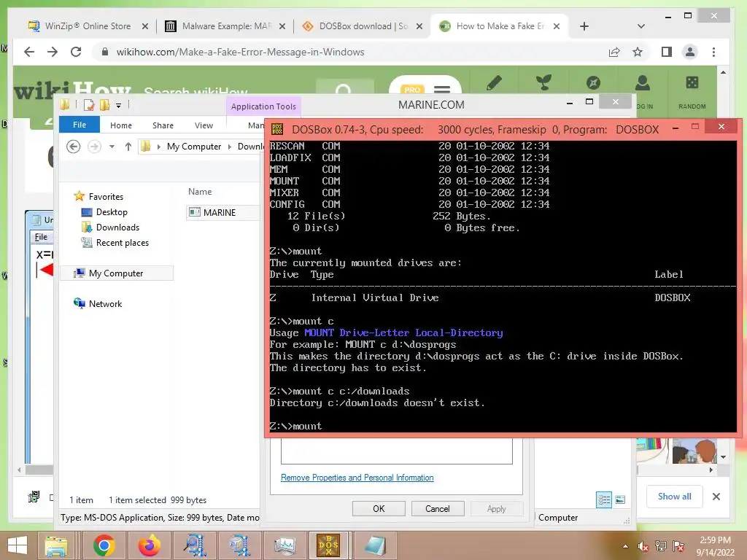The width and height of the screenshot is (747, 560).
Task: Expand breadcrumb arrow before My Computer
Action: click(x=158, y=146)
